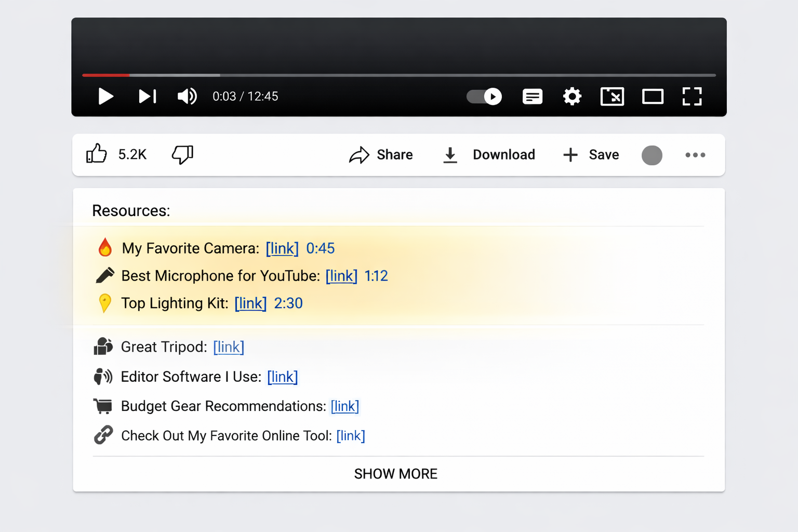Switch to theater mode
This screenshot has width=798, height=532.
pyautogui.click(x=652, y=96)
